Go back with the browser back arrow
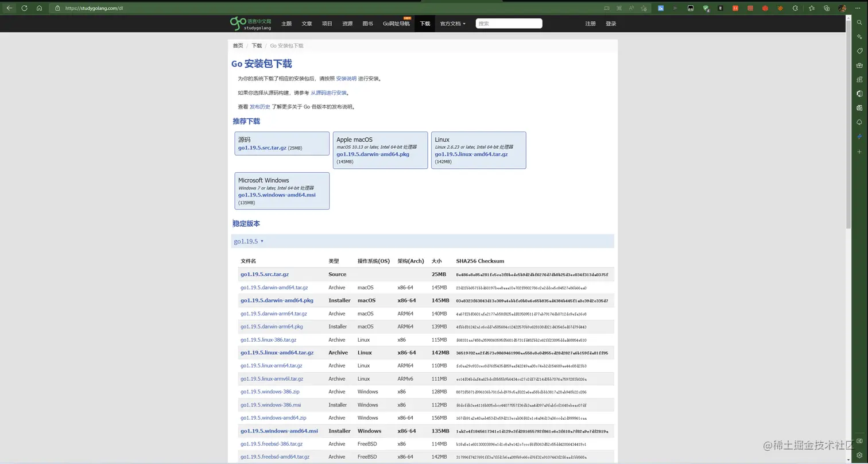868x464 pixels. [x=9, y=8]
